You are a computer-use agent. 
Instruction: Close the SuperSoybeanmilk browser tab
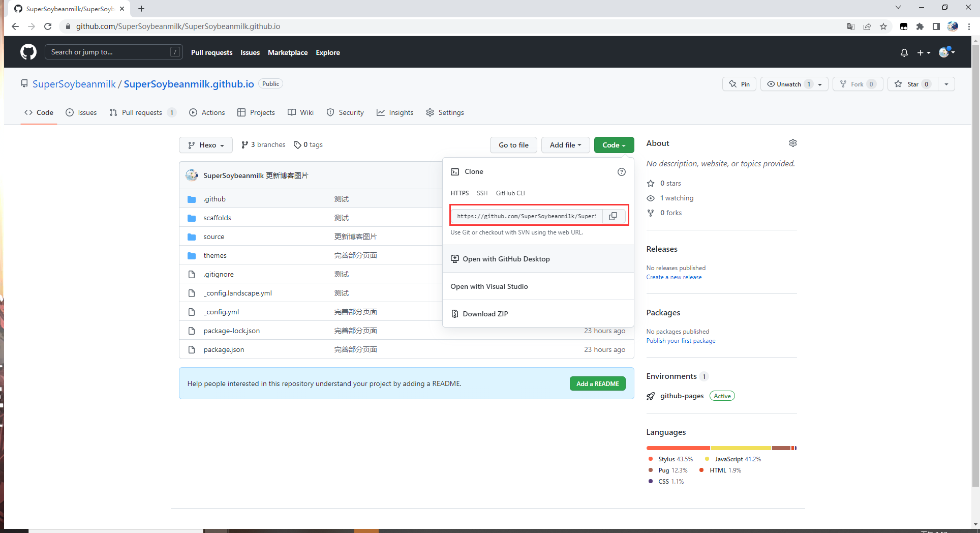[122, 9]
